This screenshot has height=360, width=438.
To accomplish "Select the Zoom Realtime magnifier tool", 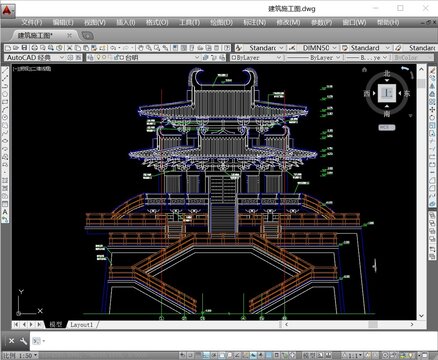I will [x=148, y=48].
